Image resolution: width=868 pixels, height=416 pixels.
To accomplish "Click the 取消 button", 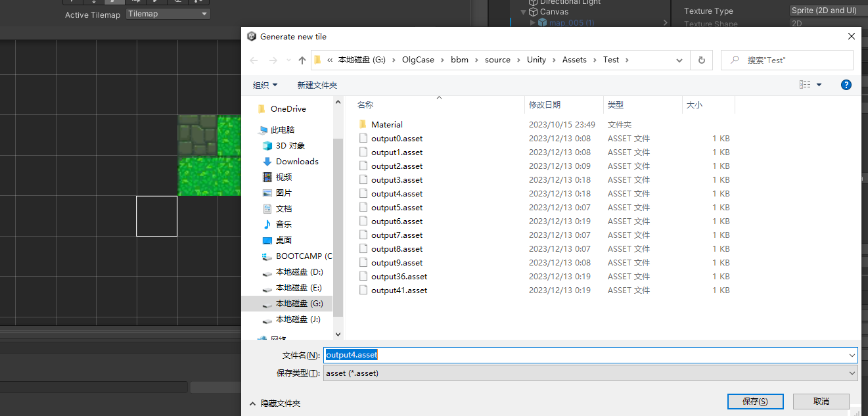I will tap(821, 401).
